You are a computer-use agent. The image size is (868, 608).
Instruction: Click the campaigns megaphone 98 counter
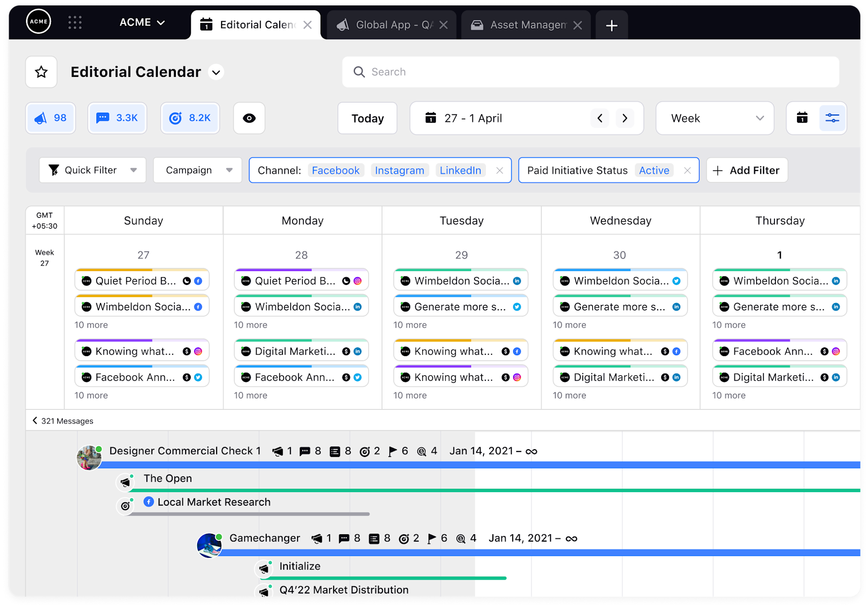click(x=51, y=118)
